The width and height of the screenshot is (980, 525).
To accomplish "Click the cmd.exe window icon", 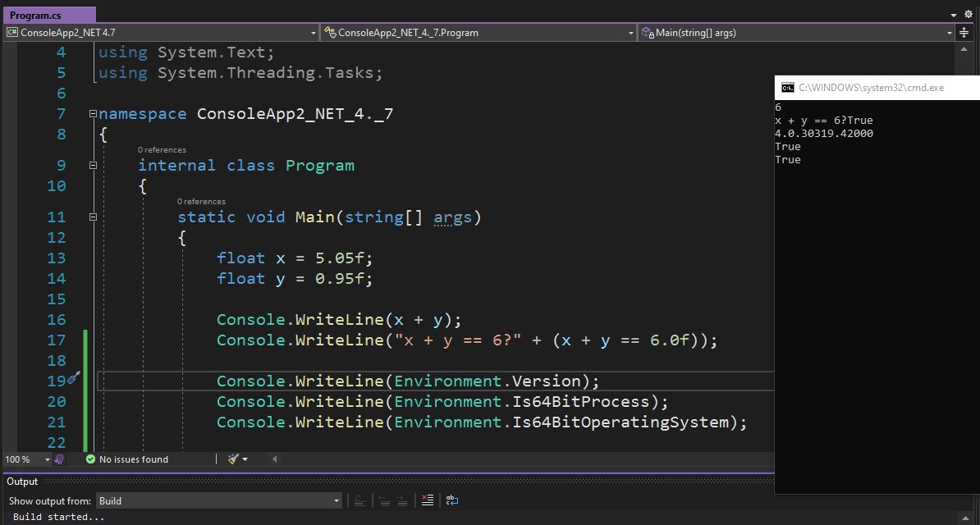I will [x=787, y=88].
